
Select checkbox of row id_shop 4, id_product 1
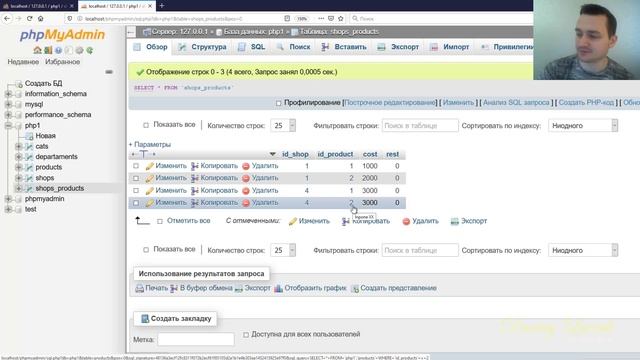[136, 191]
